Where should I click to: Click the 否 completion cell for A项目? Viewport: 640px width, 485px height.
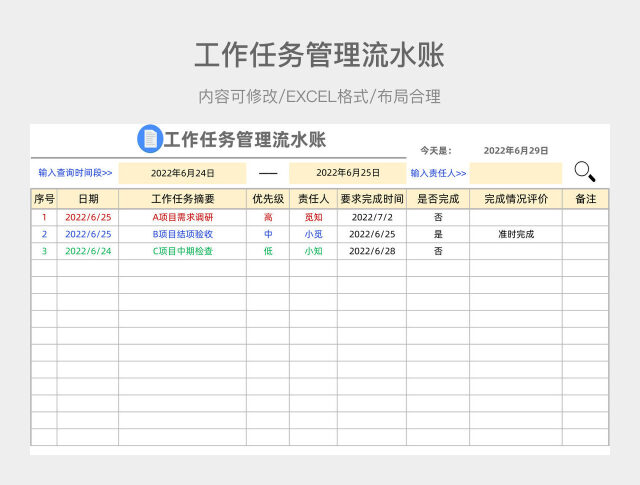(438, 217)
